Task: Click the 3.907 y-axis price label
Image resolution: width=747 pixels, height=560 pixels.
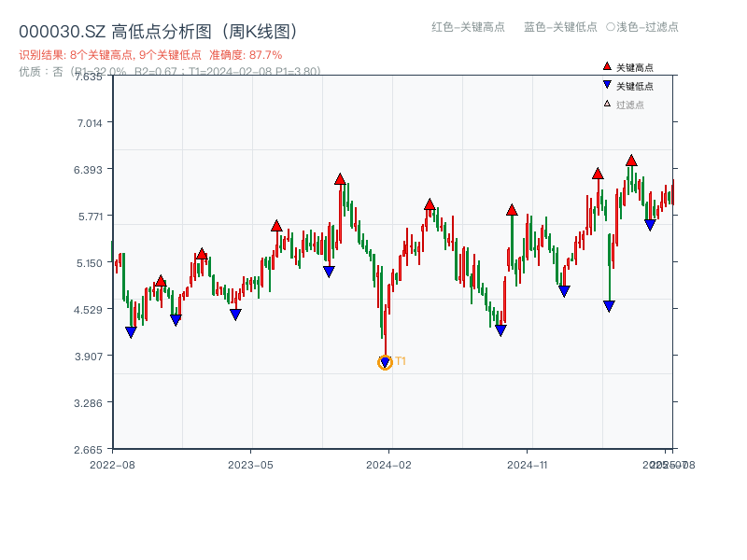Action: pos(89,357)
